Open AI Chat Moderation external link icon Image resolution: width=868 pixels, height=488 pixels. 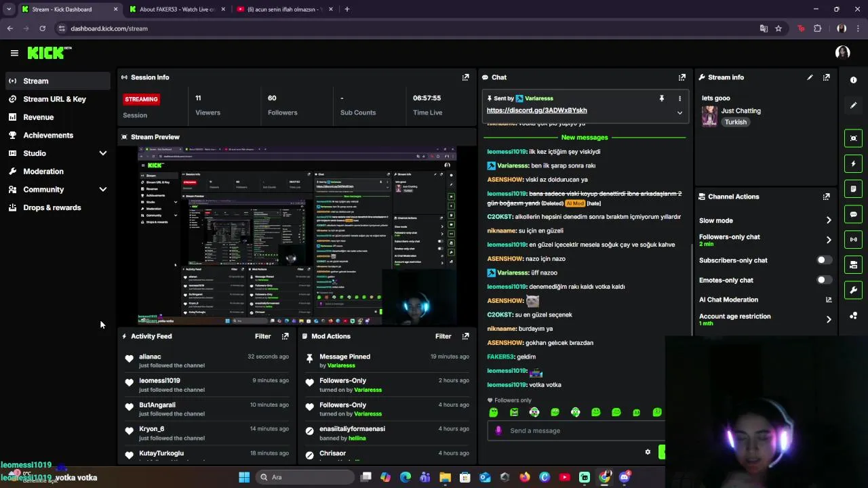coord(829,300)
